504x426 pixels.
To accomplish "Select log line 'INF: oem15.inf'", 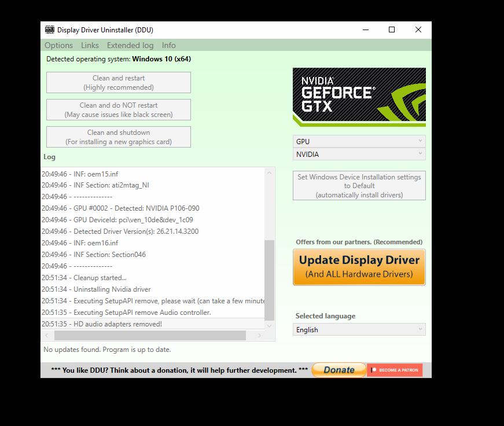I will [153, 174].
